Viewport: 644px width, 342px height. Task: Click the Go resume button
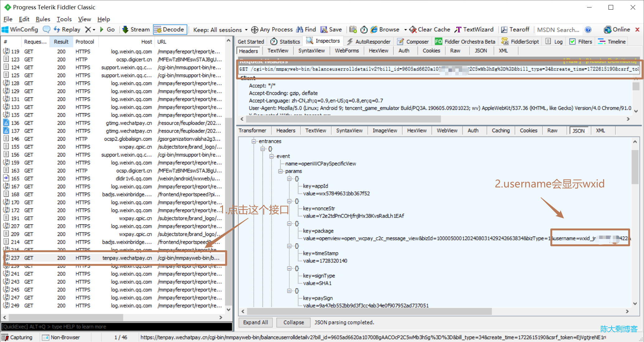click(x=107, y=30)
